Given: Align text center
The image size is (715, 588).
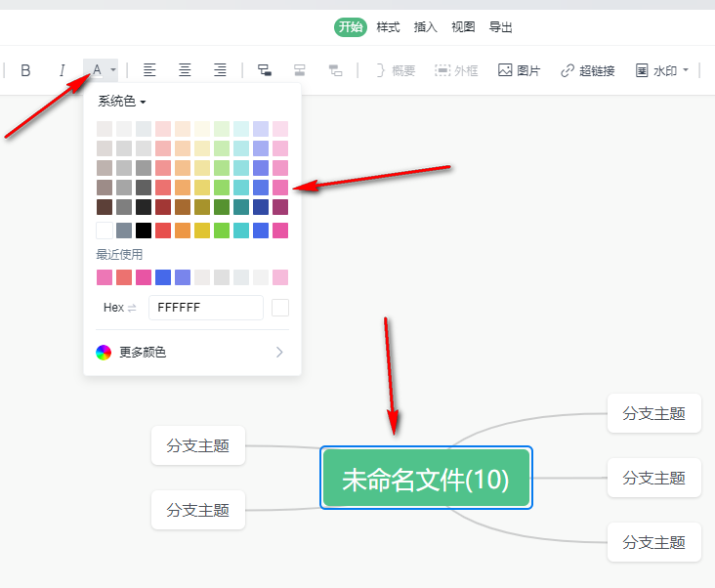Looking at the screenshot, I should click(x=185, y=70).
